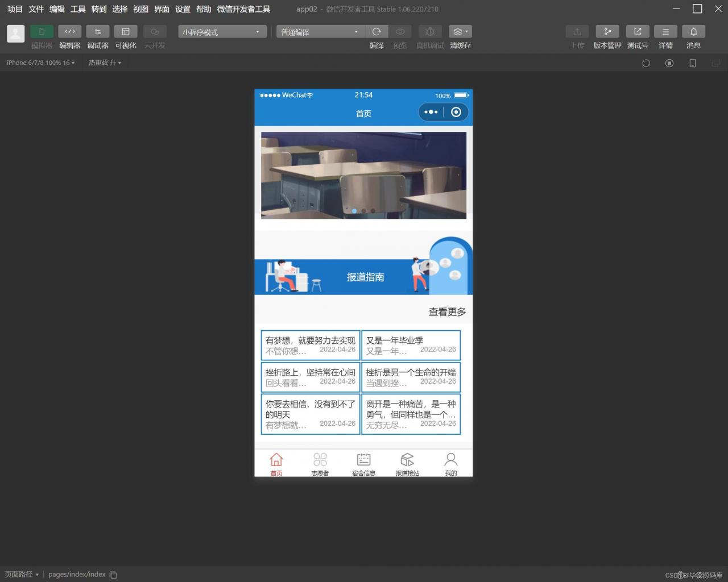
Task: Change device via iPhone 6/7/8 dropdown
Action: (x=40, y=63)
